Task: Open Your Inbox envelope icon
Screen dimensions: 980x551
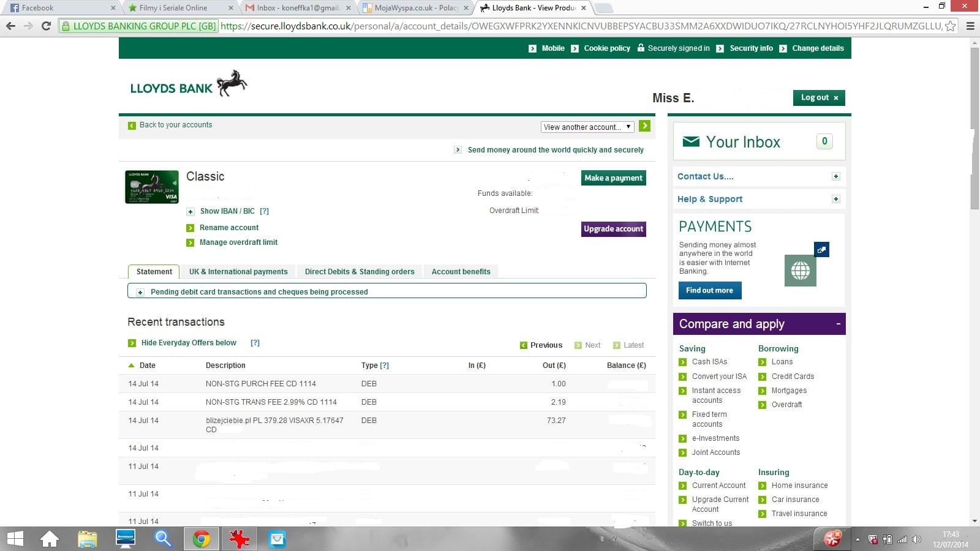Action: coord(691,141)
